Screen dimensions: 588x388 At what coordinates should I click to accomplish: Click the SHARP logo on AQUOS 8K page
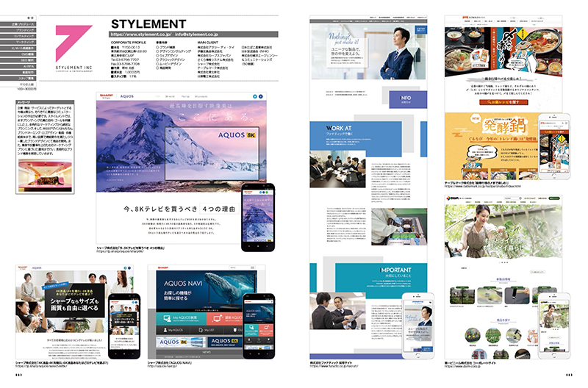[106, 96]
